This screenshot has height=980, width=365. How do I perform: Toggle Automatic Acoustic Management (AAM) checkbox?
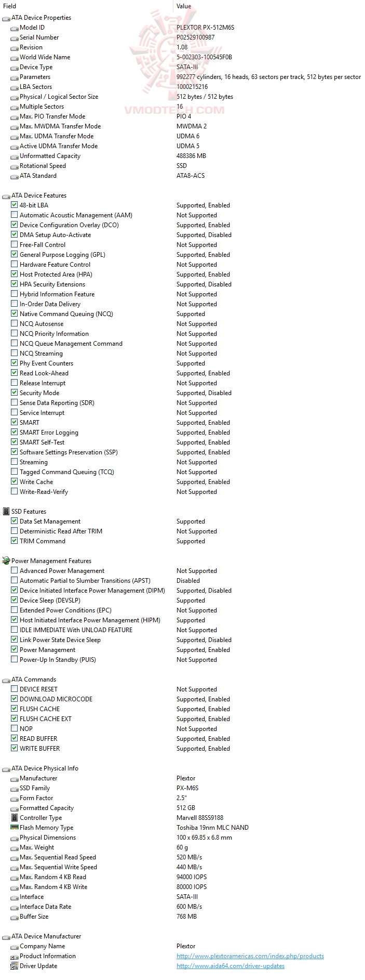[x=15, y=215]
